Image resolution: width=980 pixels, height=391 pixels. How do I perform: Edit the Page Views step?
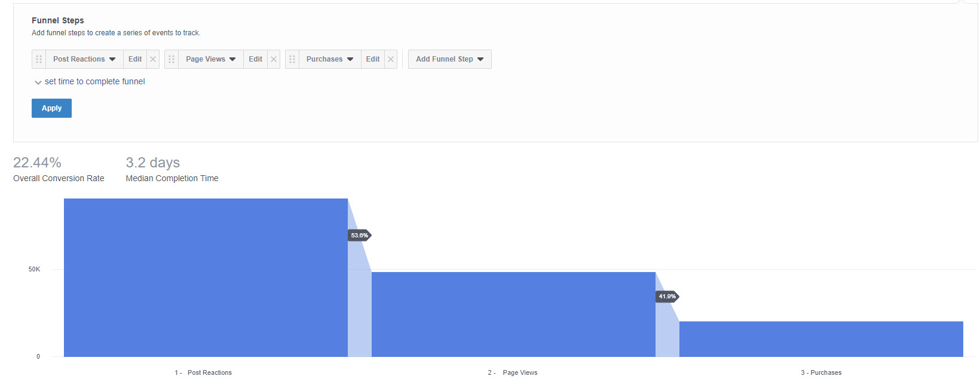coord(256,59)
